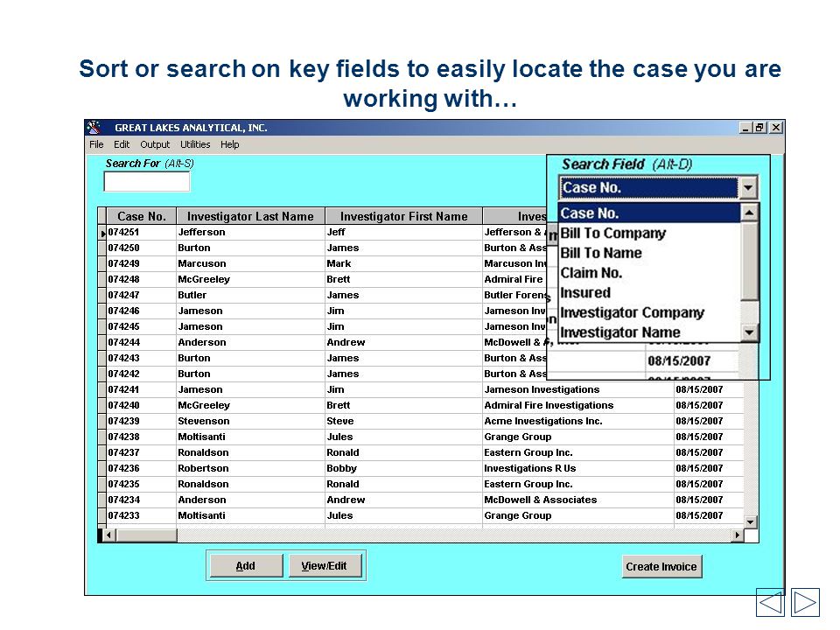Select Case No. in the dropdown list
The image size is (840, 630).
tap(649, 213)
